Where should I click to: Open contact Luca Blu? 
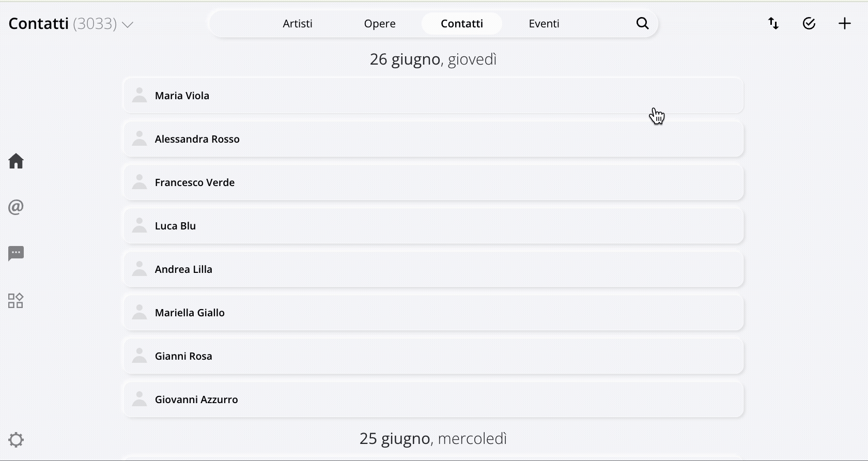point(433,226)
